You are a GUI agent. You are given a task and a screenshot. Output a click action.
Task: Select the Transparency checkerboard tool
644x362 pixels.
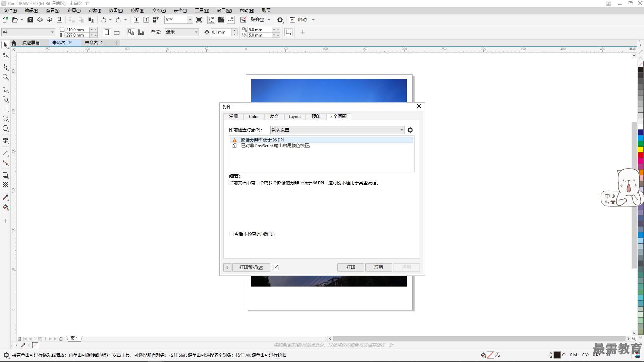tap(5, 185)
